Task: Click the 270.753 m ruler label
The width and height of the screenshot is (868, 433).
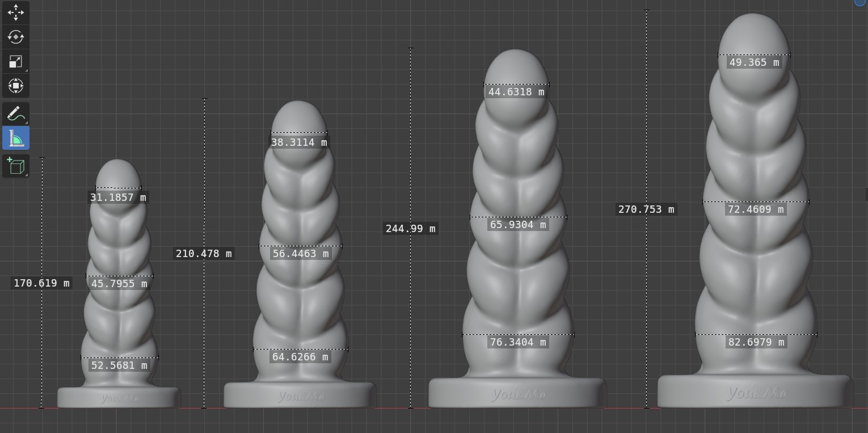Action: [646, 209]
